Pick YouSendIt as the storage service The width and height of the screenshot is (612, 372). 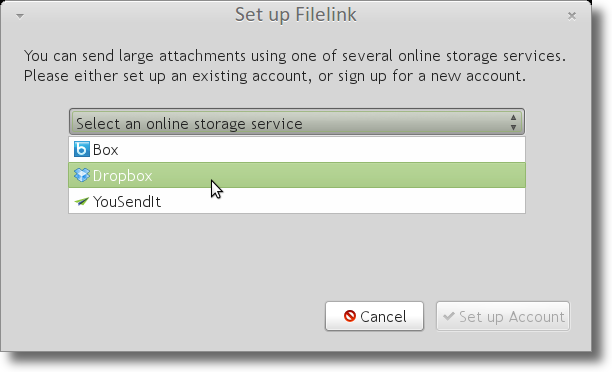coord(297,201)
